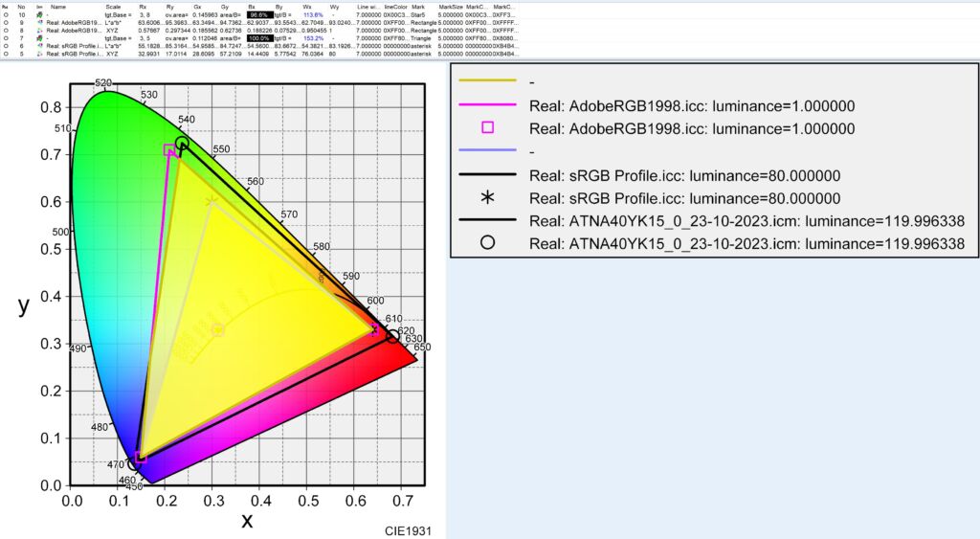980x539 pixels.
Task: Select the radio button in row No 10
Action: tap(6, 14)
